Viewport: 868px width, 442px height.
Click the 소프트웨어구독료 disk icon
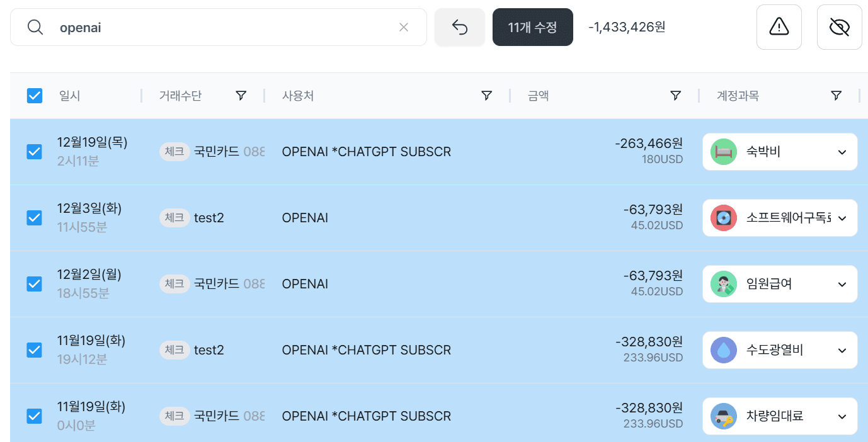724,218
